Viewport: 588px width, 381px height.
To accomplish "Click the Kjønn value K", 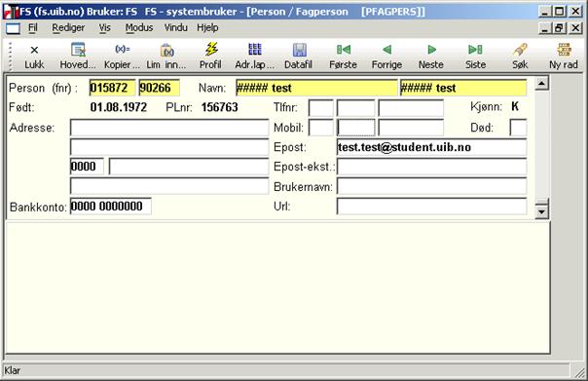I will tap(515, 106).
